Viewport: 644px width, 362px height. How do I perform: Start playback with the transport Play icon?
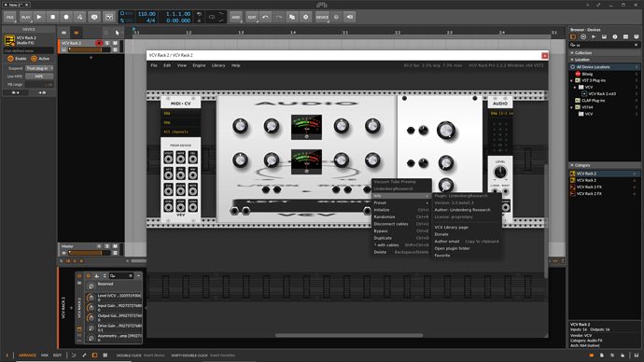click(39, 17)
